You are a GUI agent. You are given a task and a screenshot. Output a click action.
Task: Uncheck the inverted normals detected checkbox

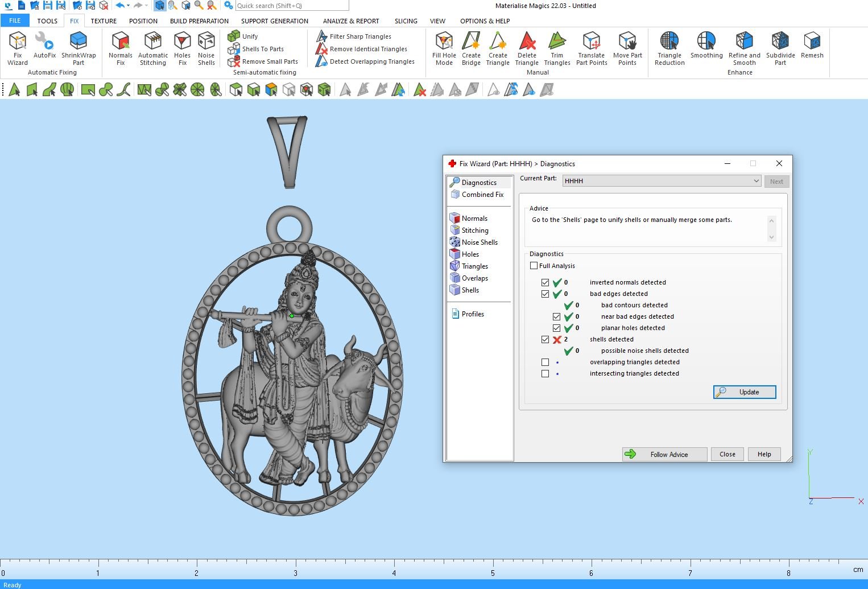click(545, 283)
